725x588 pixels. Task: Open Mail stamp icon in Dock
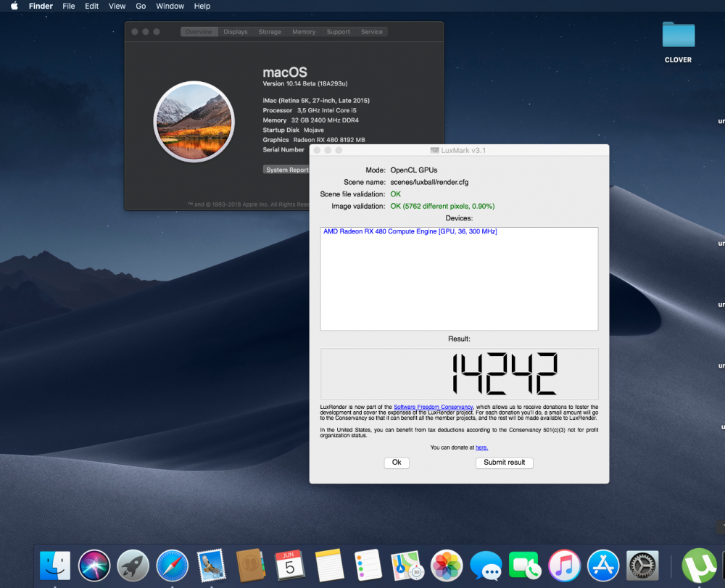click(211, 566)
